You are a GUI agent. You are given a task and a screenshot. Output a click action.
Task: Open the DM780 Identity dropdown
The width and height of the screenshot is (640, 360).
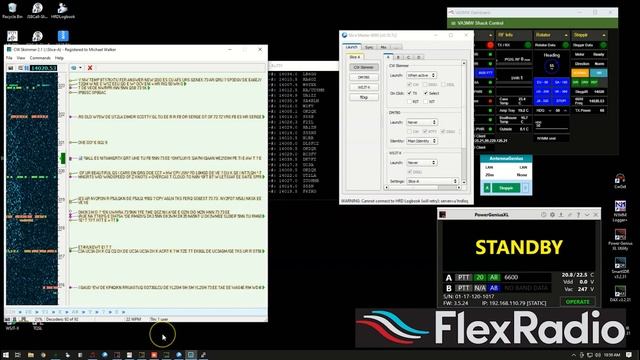[422, 141]
